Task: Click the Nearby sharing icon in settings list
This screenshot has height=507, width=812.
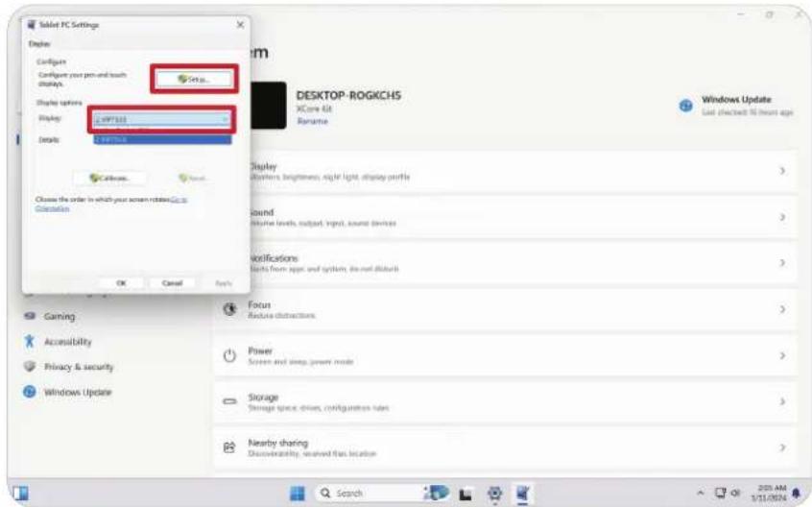Action: coord(229,447)
